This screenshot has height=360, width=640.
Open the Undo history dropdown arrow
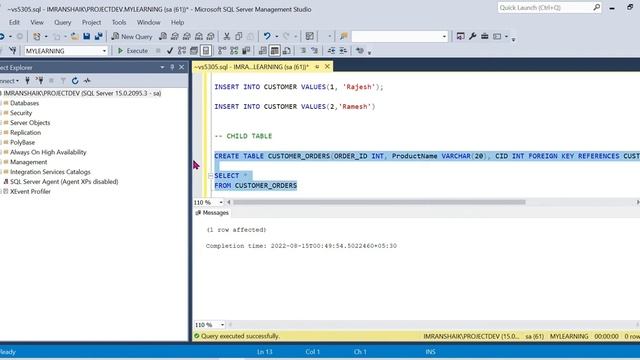tap(276, 36)
